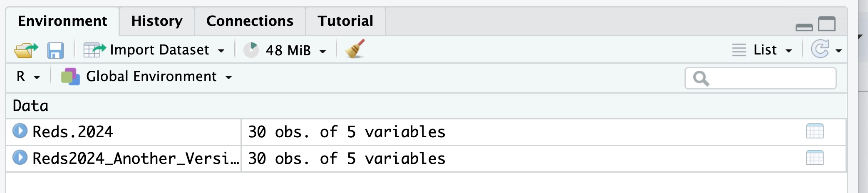Click the open workspace folder icon
The height and width of the screenshot is (193, 868).
pyautogui.click(x=25, y=50)
